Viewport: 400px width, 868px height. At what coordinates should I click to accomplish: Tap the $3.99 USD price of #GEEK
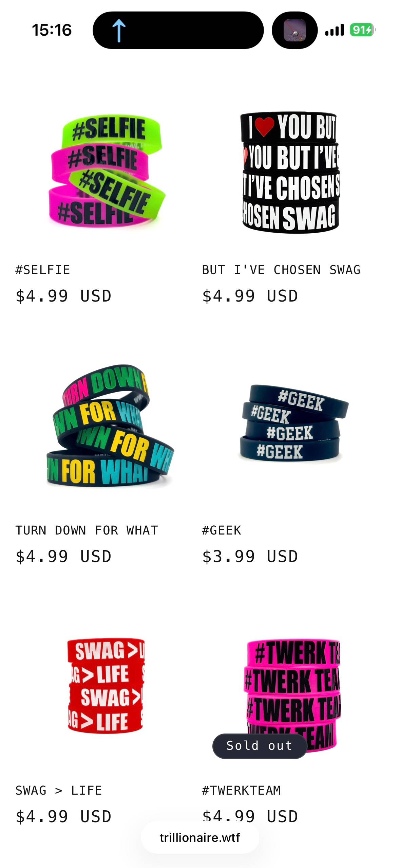pyautogui.click(x=250, y=557)
